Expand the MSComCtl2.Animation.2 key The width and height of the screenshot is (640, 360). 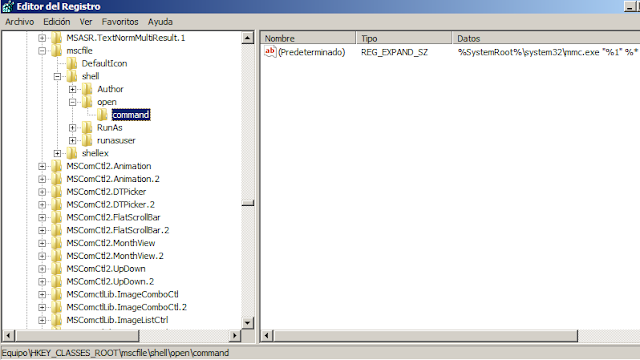click(42, 179)
